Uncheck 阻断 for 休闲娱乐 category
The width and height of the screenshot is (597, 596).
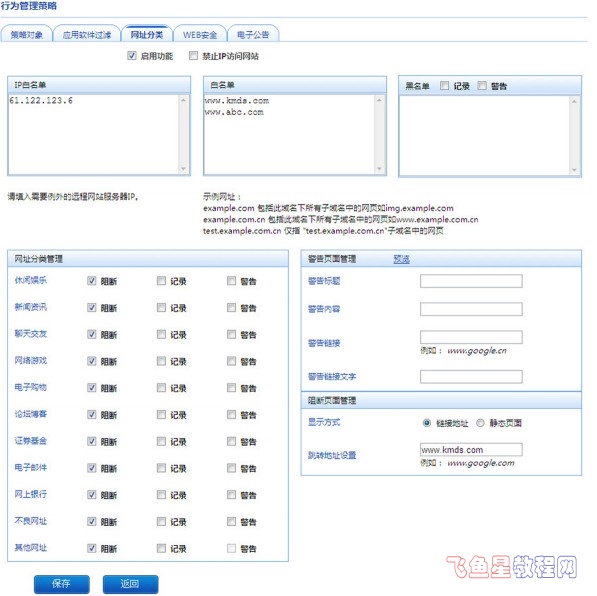coord(92,281)
